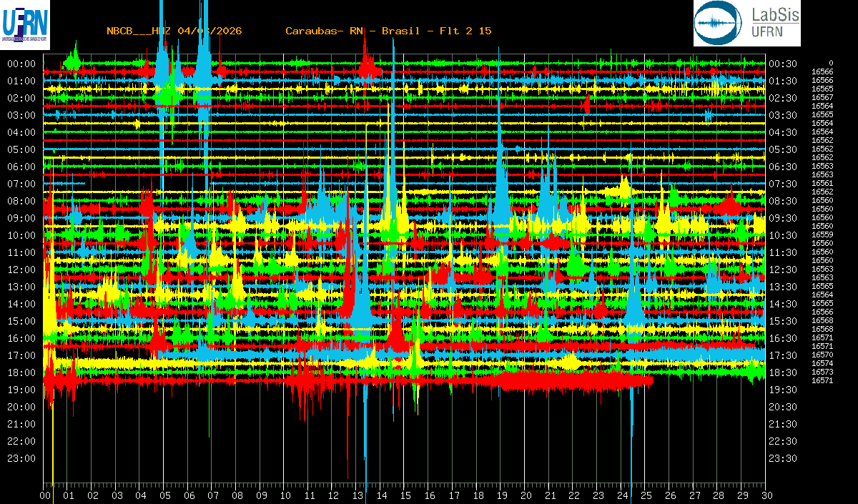858x504 pixels.
Task: Click the 16559 value in the right column
Action: pos(822,234)
